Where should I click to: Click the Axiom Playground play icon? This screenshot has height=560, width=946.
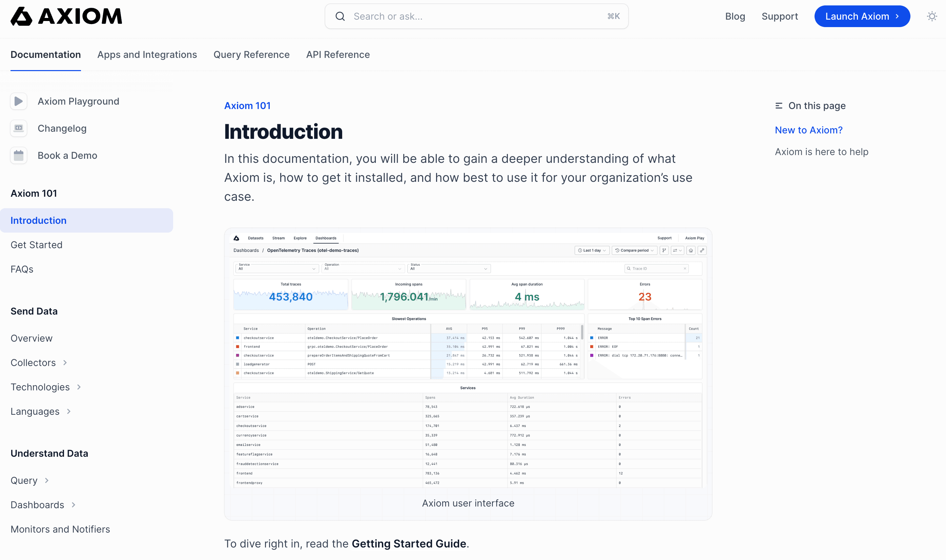[x=19, y=101]
